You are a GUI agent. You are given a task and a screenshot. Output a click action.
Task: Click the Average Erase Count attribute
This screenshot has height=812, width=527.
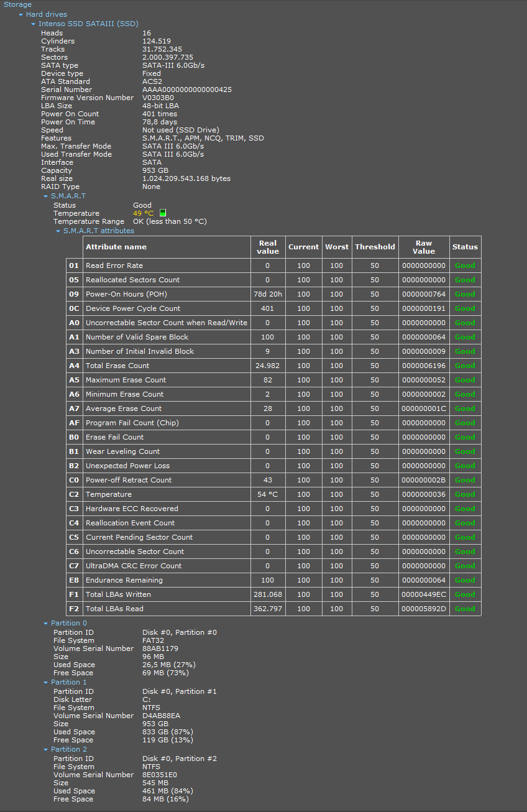[x=124, y=408]
